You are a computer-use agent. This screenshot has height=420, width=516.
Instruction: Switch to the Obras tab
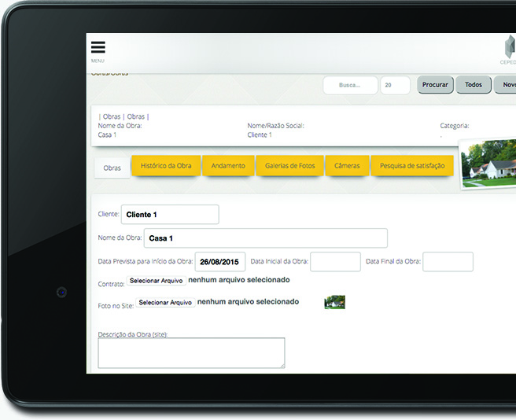[x=112, y=168]
